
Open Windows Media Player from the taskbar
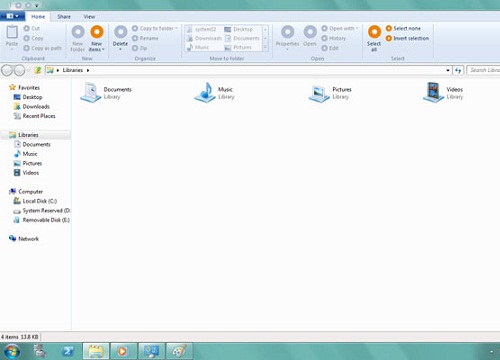click(123, 351)
